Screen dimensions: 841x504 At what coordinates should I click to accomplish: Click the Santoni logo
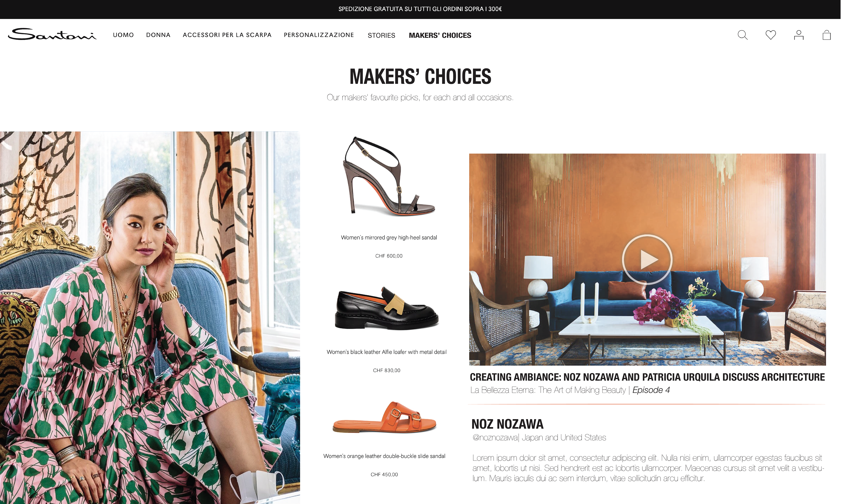(52, 34)
